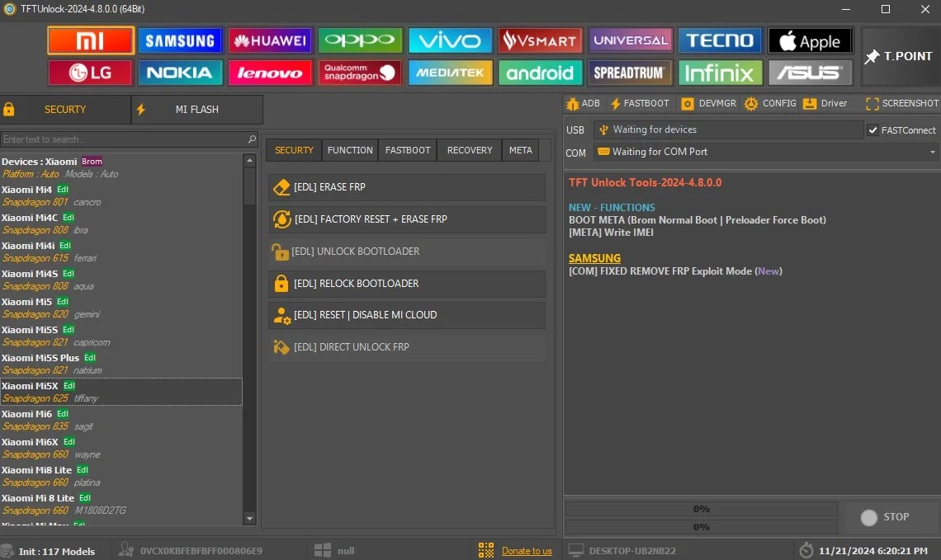Click the Init : 117 Models status
Viewport: 941px width, 560px height.
pos(56,552)
